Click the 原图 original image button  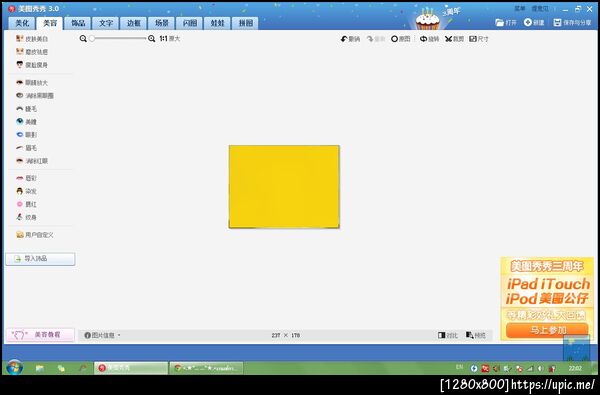[401, 39]
